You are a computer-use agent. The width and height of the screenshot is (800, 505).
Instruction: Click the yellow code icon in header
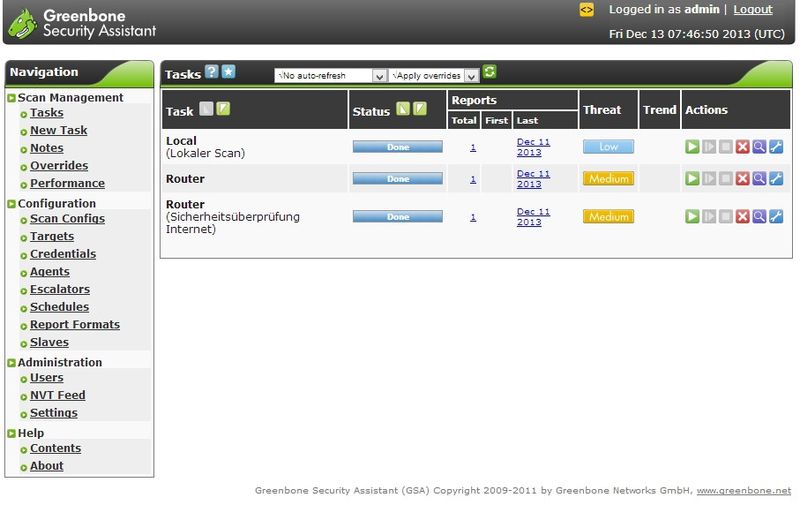point(586,10)
